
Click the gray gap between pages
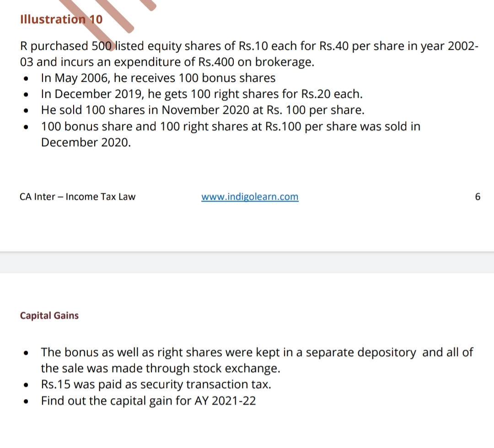(x=247, y=262)
